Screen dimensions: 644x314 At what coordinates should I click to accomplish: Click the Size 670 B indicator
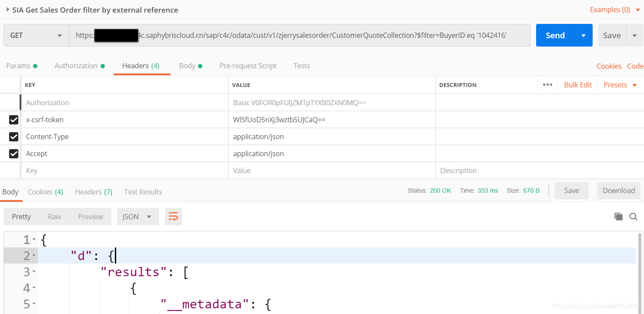[x=523, y=190]
